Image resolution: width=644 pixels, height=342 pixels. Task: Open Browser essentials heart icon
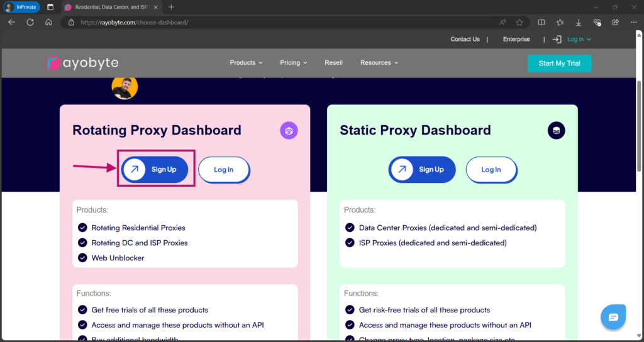[x=597, y=22]
